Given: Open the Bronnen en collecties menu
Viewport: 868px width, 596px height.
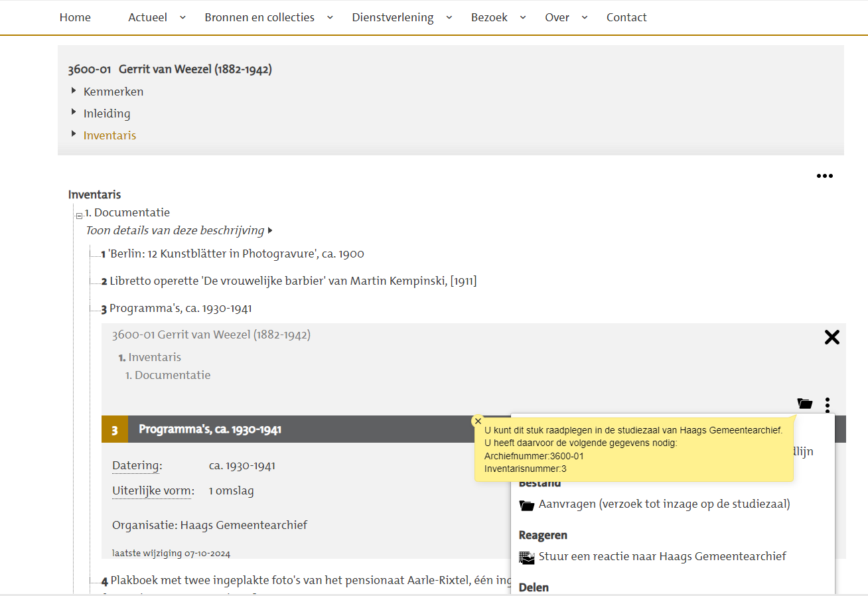Looking at the screenshot, I should pos(268,17).
